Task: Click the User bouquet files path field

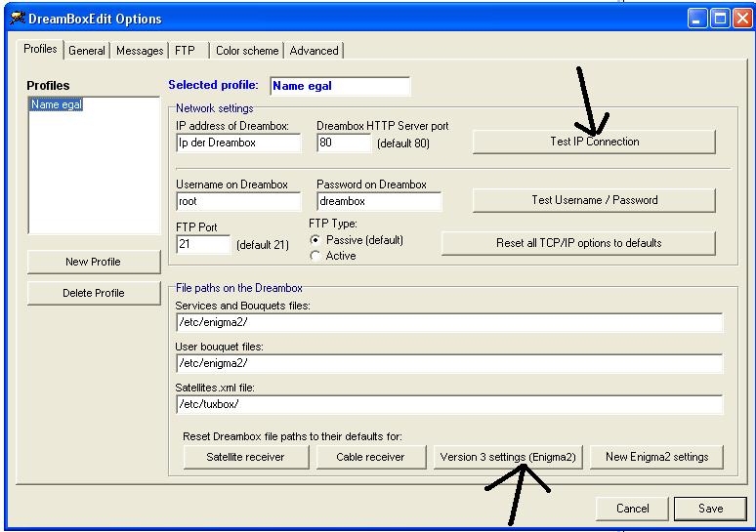Action: coord(449,363)
